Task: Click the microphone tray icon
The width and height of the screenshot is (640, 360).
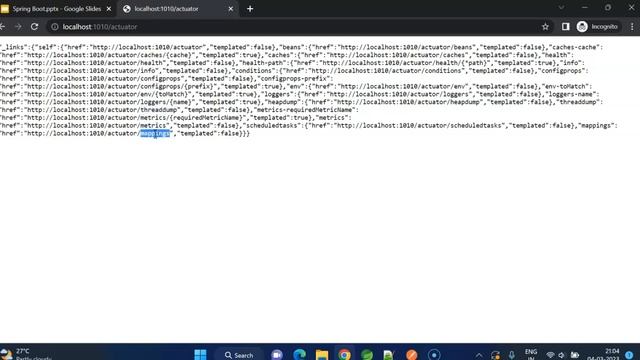Action: click(511, 355)
